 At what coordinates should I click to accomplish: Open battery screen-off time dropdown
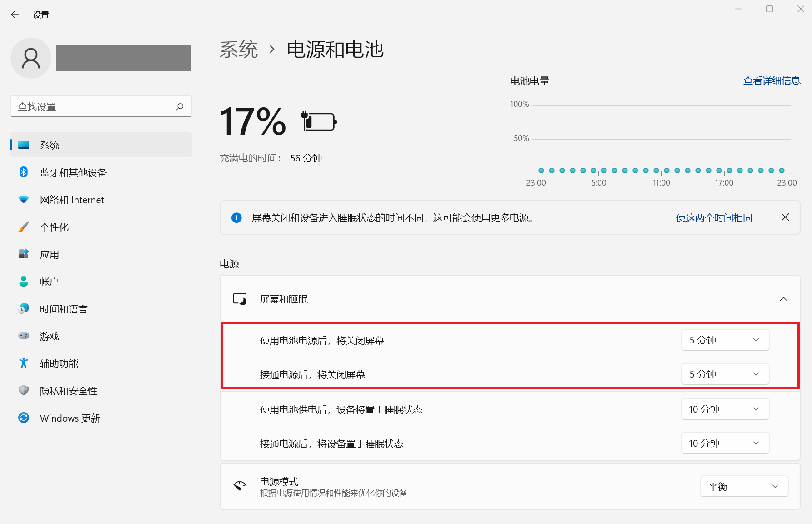click(x=725, y=340)
